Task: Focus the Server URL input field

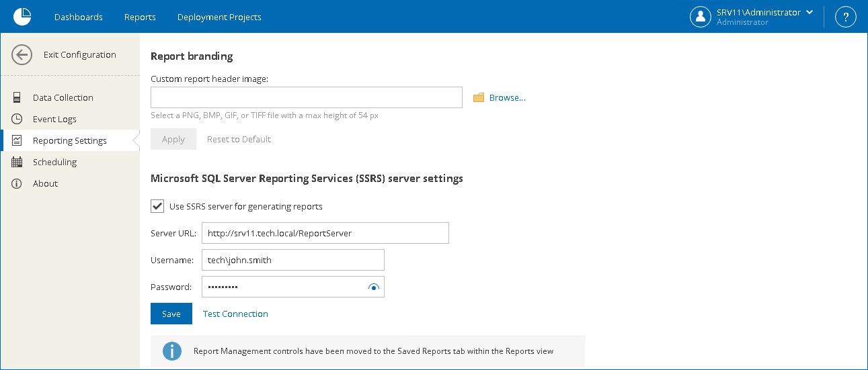Action: 325,233
